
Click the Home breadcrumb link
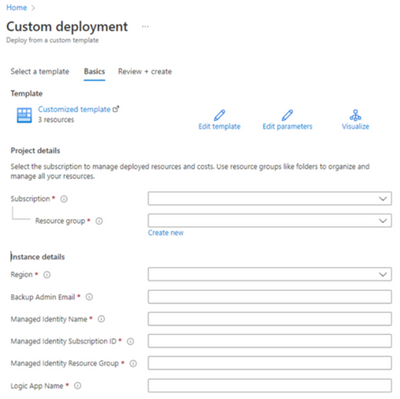[16, 7]
